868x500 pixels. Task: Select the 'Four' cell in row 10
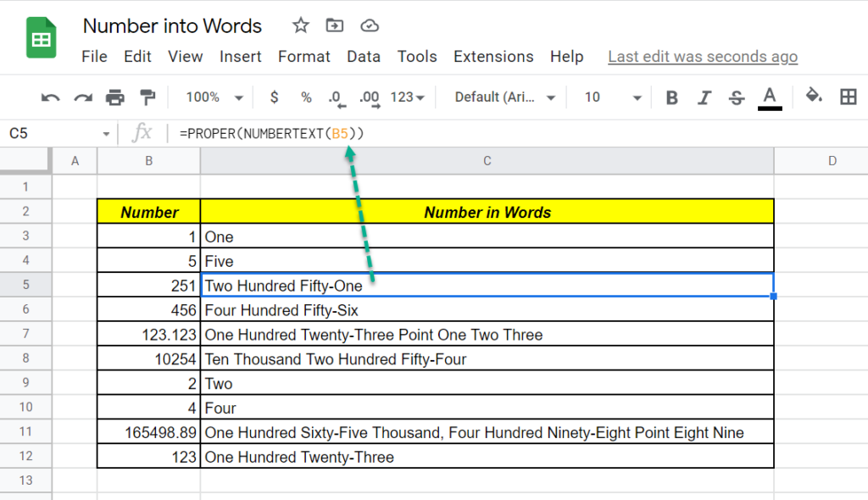click(487, 408)
